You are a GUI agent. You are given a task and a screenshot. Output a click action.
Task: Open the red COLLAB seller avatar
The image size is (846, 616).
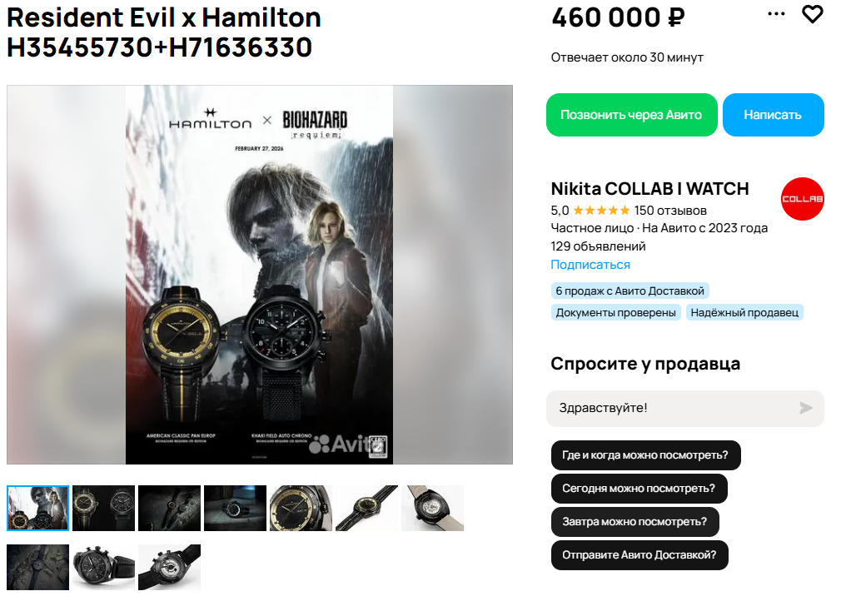(x=803, y=199)
